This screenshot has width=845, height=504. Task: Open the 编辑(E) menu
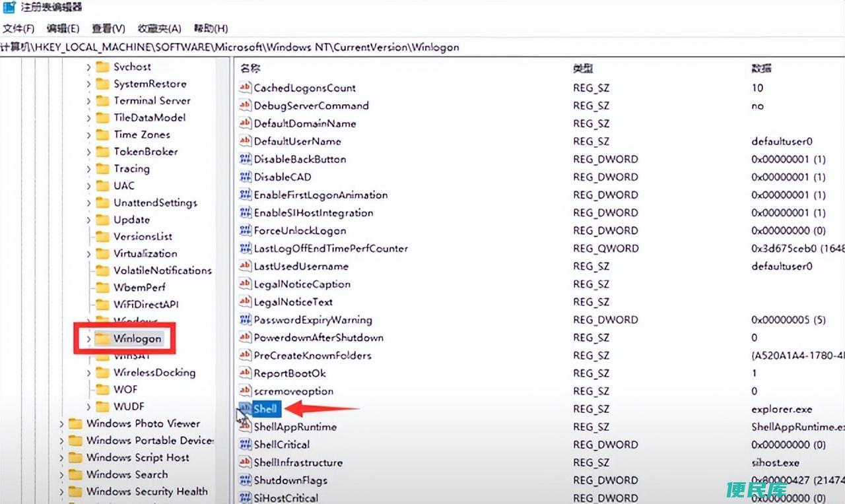[x=63, y=28]
